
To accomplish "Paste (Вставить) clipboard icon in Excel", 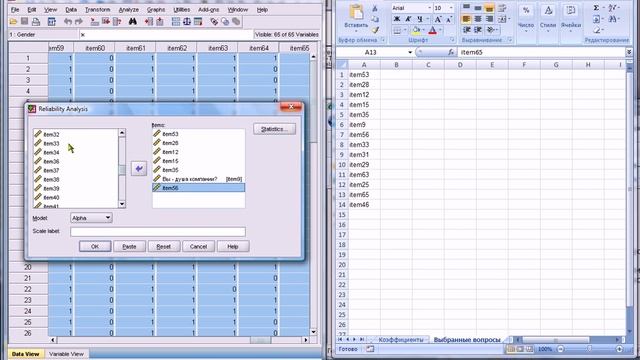I will point(356,12).
